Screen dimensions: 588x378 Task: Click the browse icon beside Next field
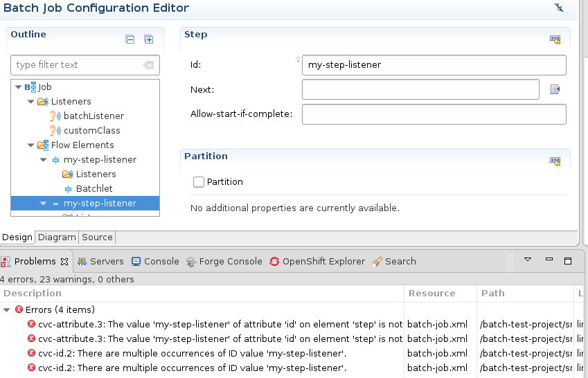pyautogui.click(x=555, y=89)
